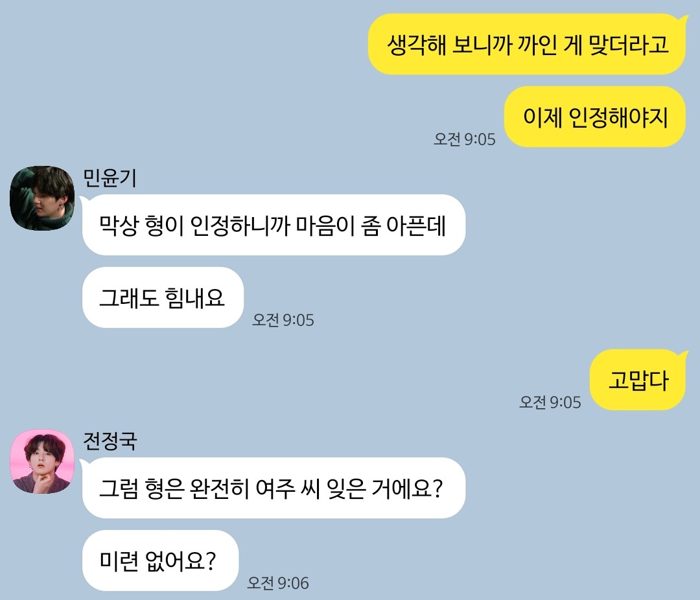Click the sender name 전정국
This screenshot has width=700, height=600.
(x=110, y=441)
